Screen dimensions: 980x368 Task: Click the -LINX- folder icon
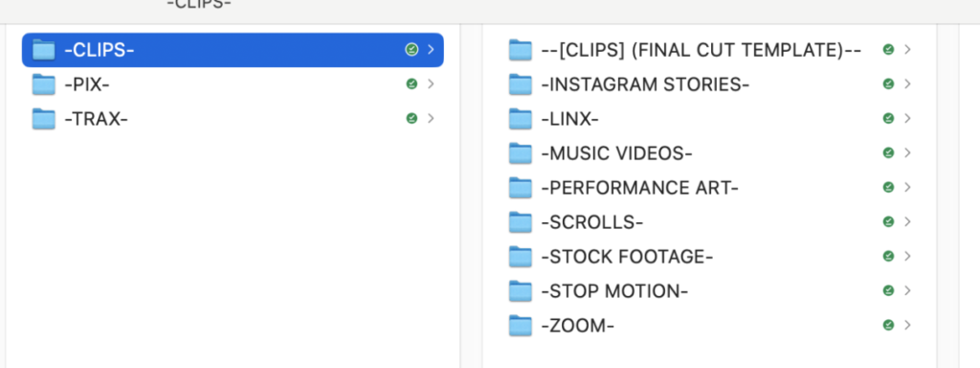521,118
